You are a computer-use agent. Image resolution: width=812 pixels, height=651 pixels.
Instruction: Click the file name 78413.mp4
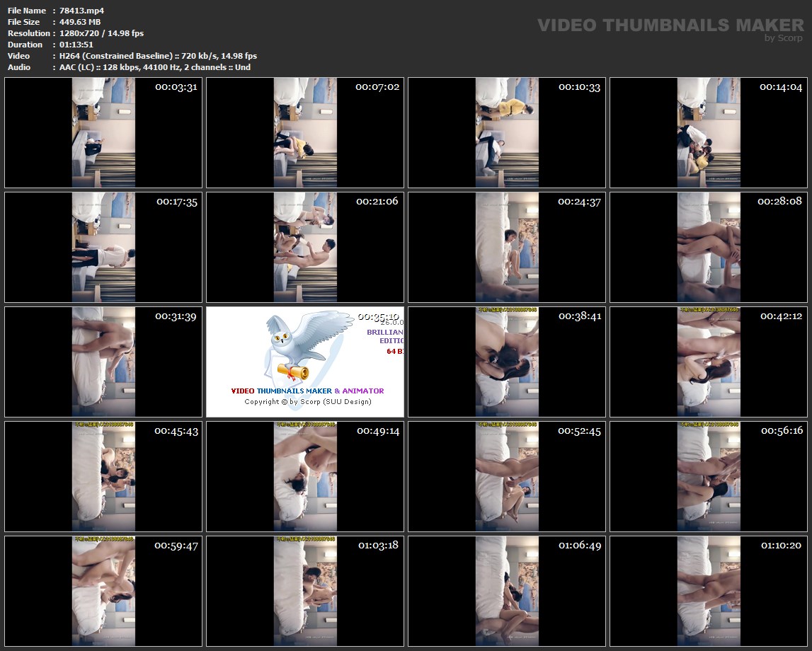click(x=81, y=11)
